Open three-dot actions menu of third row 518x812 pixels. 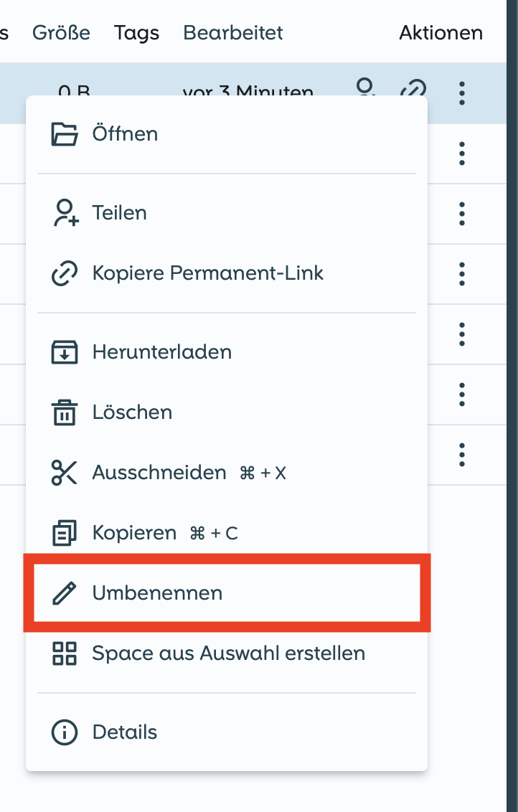(x=462, y=213)
